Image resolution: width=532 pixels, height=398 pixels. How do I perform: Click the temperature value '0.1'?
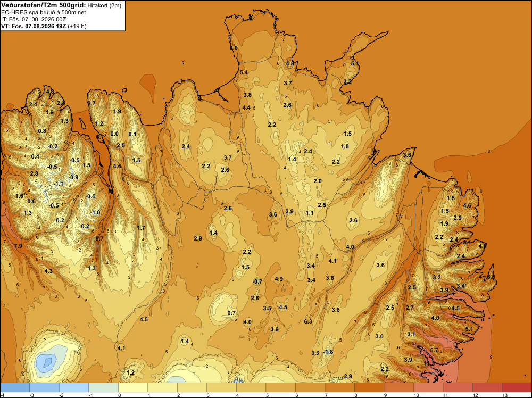tap(132, 134)
